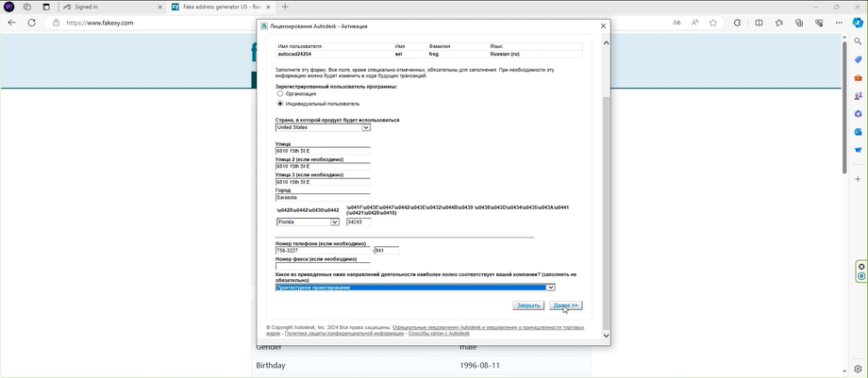Switch to Fake address generator US tab
Image resolution: width=868 pixels, height=378 pixels.
(x=221, y=8)
